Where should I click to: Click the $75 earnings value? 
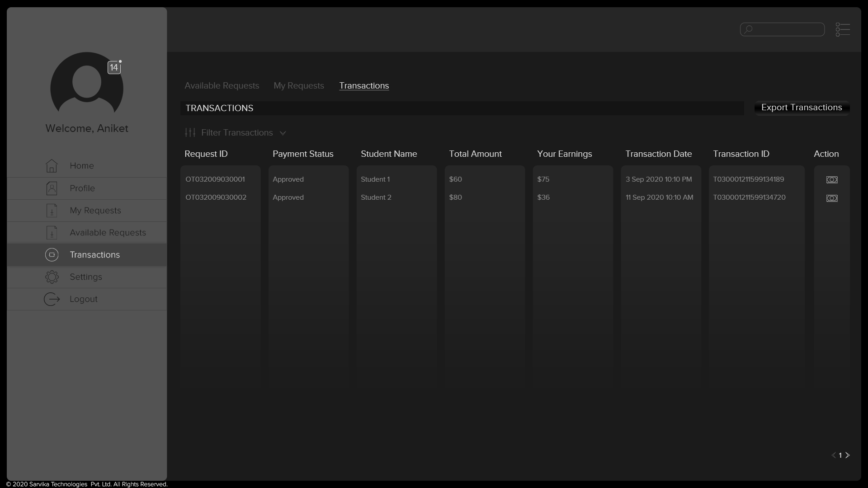543,179
